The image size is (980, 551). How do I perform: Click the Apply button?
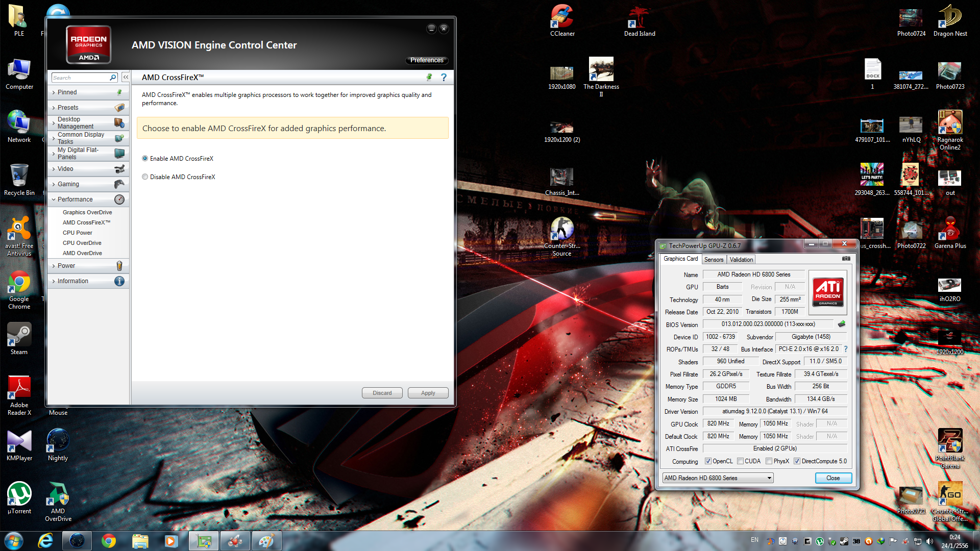[428, 393]
